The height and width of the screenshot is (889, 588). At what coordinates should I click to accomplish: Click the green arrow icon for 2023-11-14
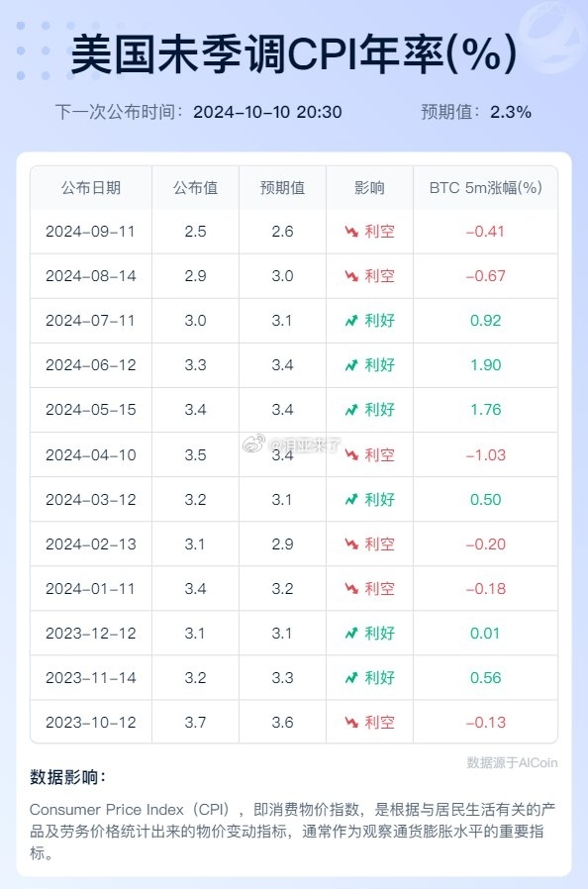click(351, 677)
